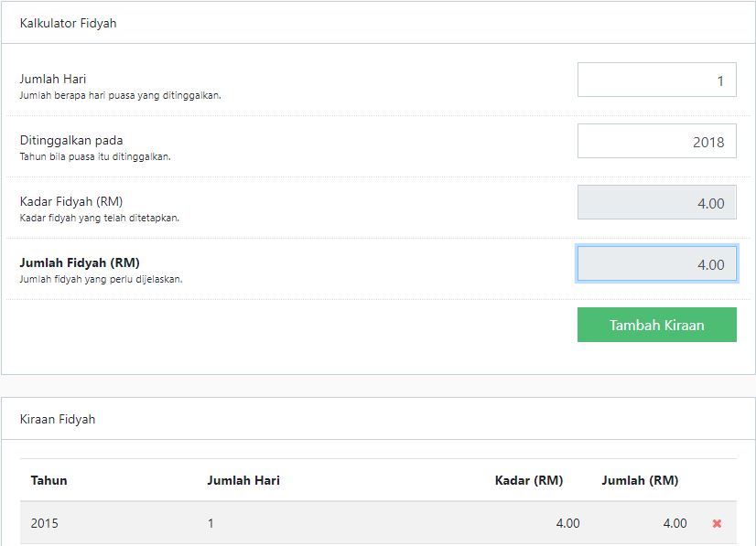Click the Kiraan Fidyah panel header
The width and height of the screenshot is (756, 546).
click(58, 419)
